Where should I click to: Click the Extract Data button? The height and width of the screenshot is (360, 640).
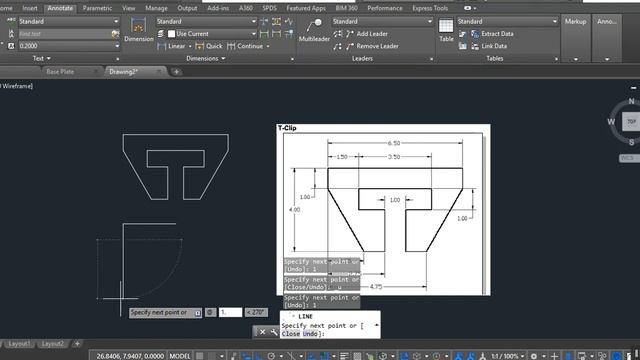(x=492, y=34)
